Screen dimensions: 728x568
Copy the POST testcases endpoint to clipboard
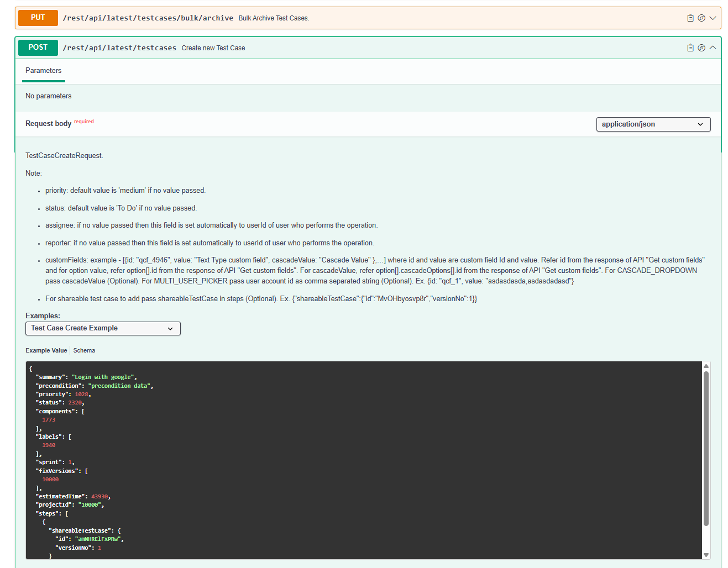pyautogui.click(x=690, y=48)
